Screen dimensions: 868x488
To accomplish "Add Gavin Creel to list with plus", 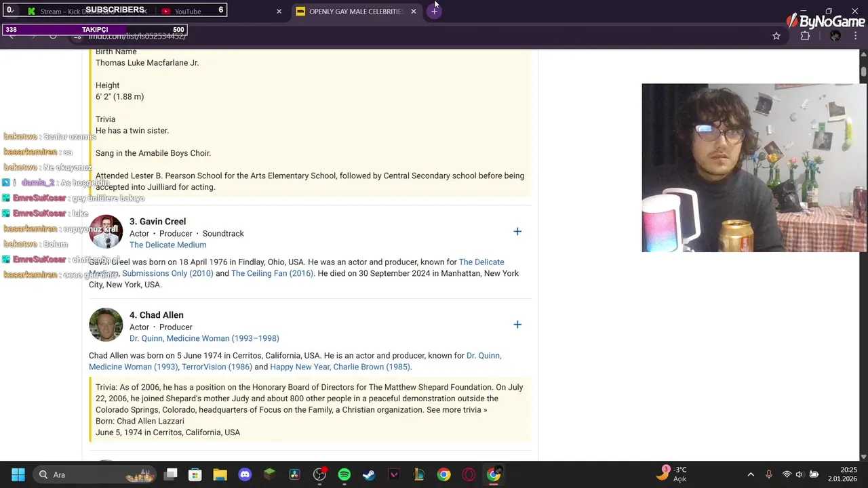I will [x=517, y=232].
